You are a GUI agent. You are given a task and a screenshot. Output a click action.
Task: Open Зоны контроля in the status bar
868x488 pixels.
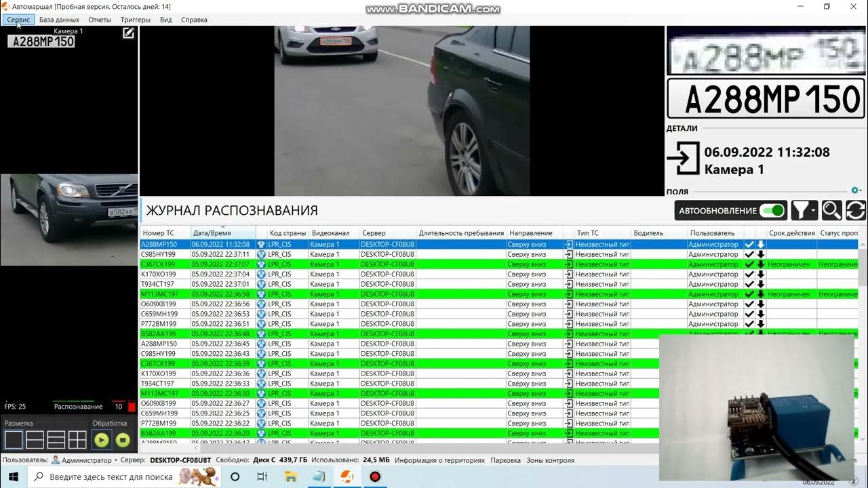tap(551, 460)
